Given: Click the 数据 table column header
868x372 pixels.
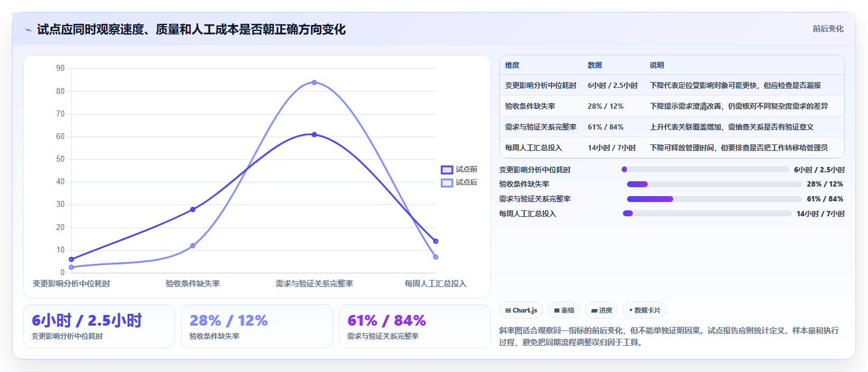Looking at the screenshot, I should coord(595,65).
